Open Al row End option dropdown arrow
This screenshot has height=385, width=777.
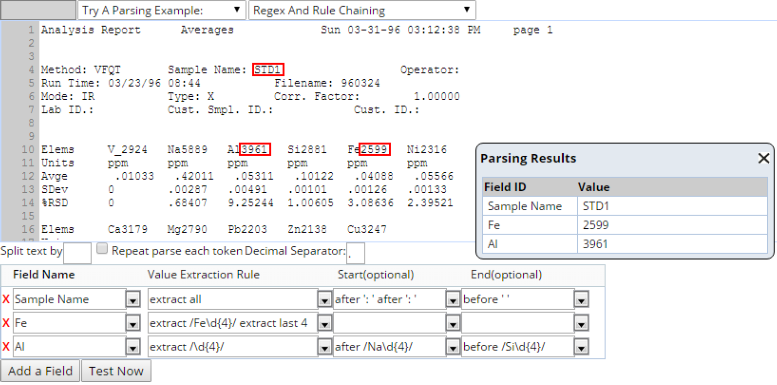click(x=581, y=348)
